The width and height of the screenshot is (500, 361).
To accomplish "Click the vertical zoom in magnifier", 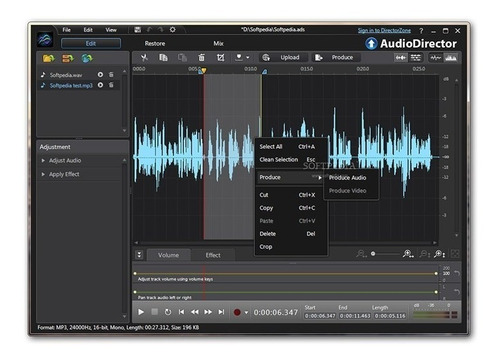I will (x=439, y=254).
